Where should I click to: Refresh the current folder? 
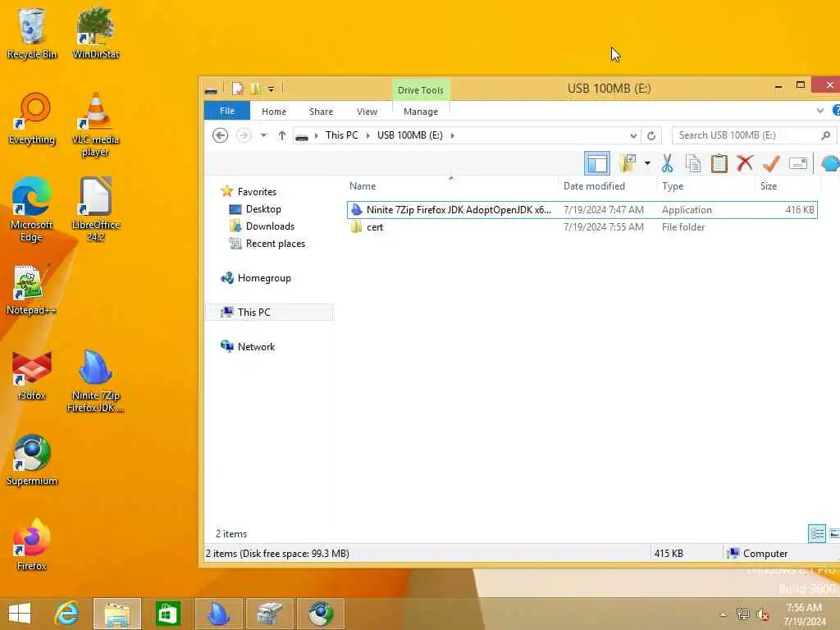(651, 135)
